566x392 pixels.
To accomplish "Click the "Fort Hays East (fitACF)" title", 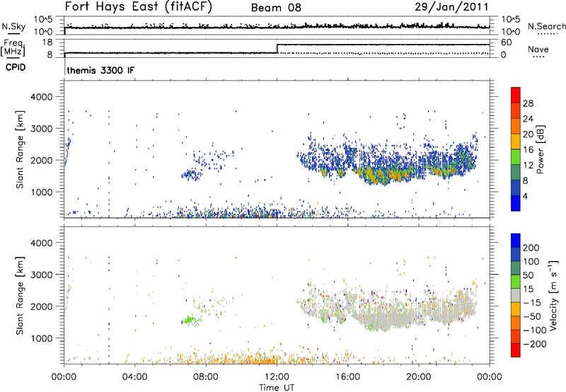I will [138, 6].
